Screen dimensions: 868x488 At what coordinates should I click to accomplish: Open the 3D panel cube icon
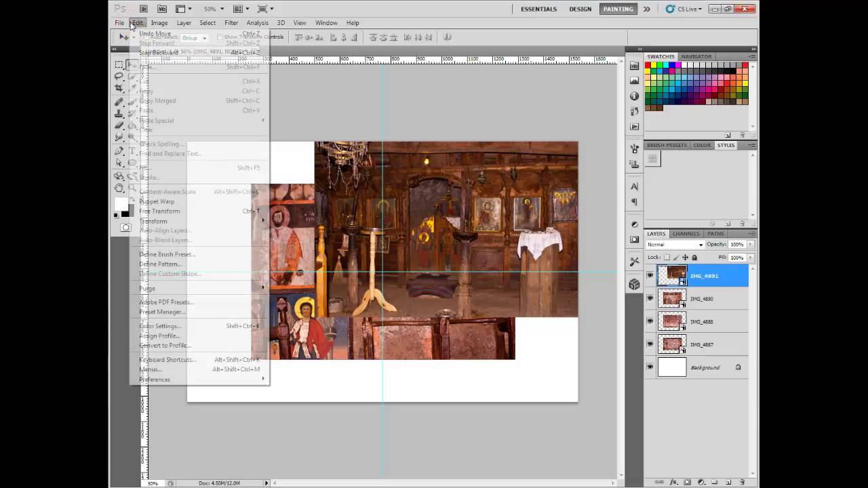[635, 285]
